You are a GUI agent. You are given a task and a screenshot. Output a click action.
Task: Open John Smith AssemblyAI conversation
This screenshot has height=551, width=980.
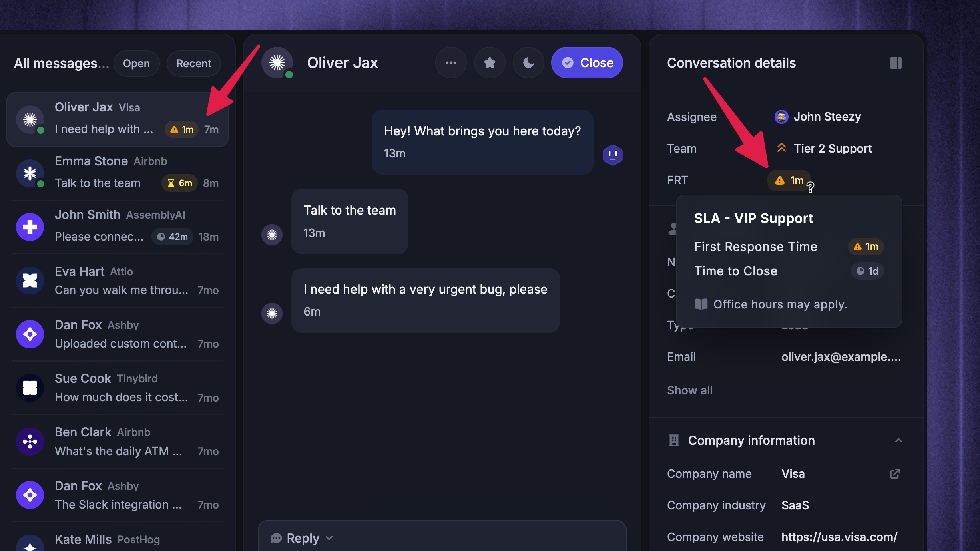click(x=118, y=227)
